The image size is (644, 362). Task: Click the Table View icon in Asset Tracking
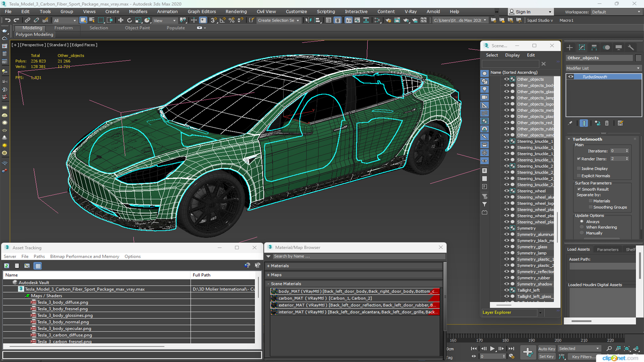pos(38,266)
